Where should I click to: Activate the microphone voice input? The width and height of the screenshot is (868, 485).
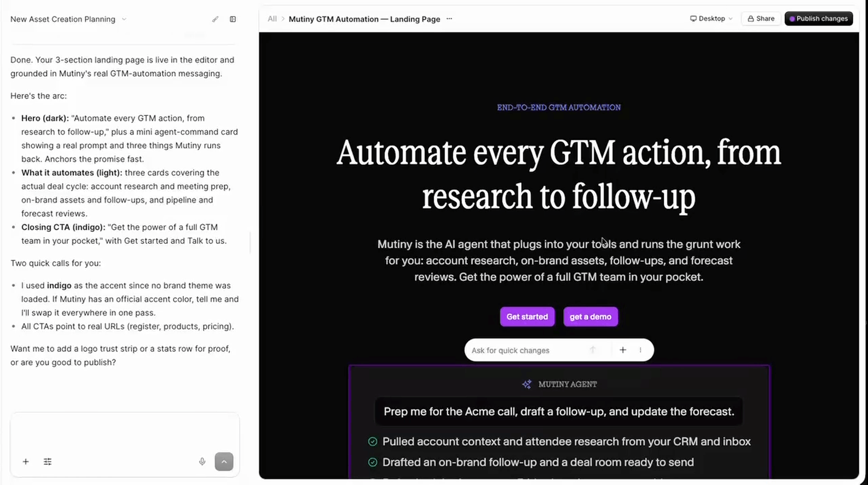pos(202,461)
